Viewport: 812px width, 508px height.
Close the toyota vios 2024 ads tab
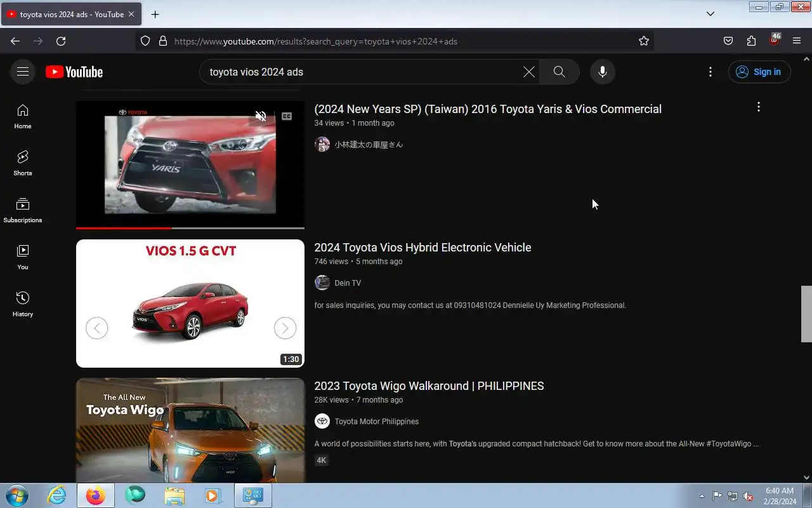click(131, 14)
